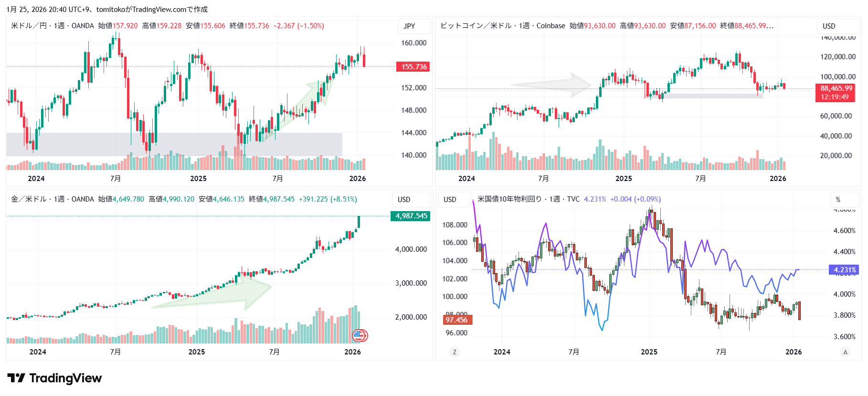Click the 4.231% yield price label
868x396 pixels.
coord(844,270)
